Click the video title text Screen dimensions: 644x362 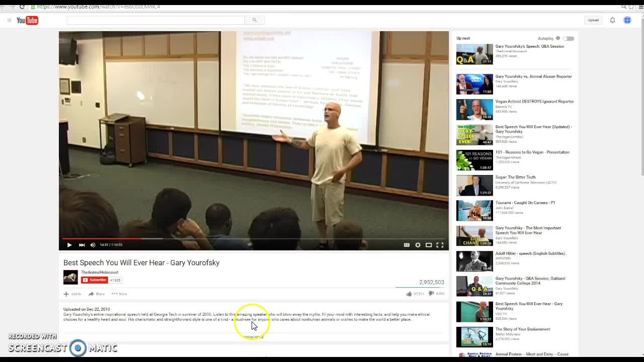coord(141,262)
